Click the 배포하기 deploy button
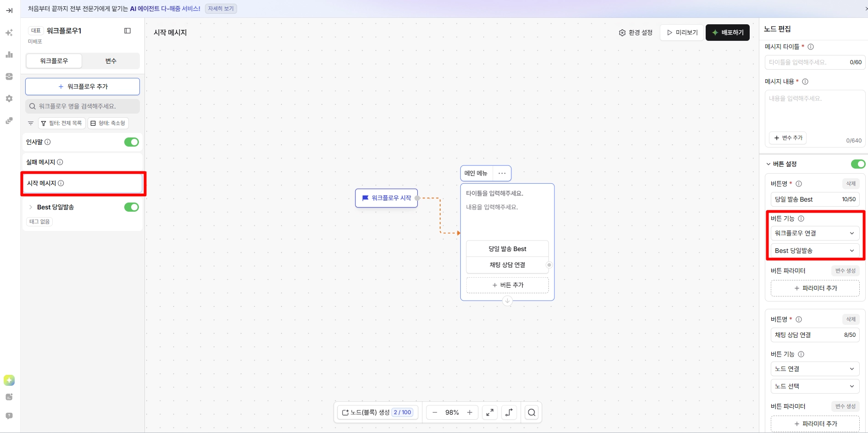The height and width of the screenshot is (433, 868). click(728, 33)
